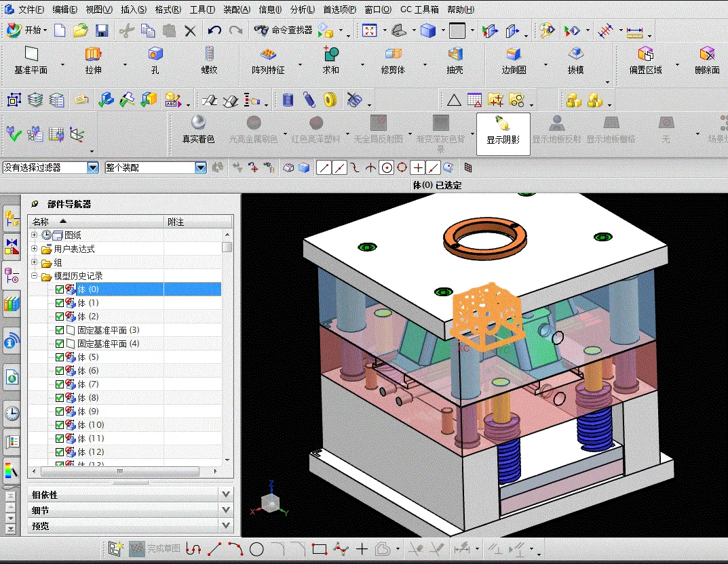Choose the Hole (孔) feature tool
The width and height of the screenshot is (728, 564).
click(155, 61)
